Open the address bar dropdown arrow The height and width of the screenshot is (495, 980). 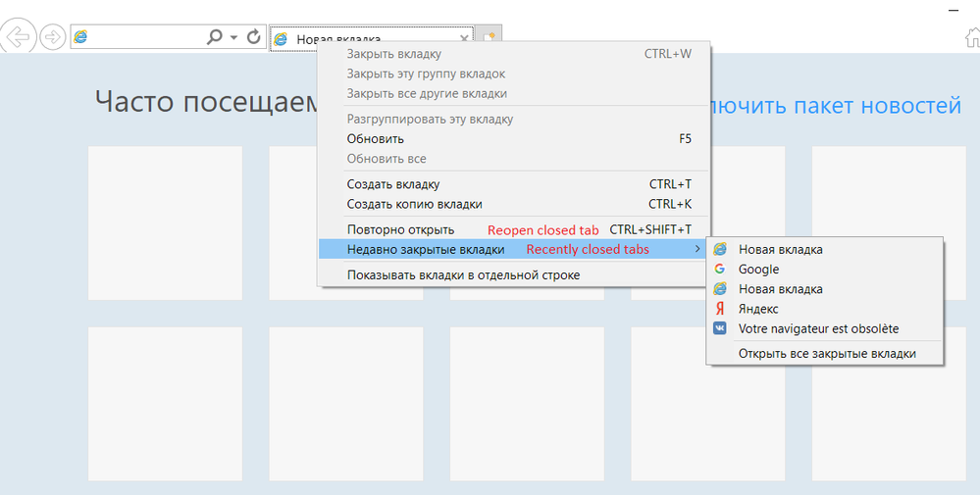(233, 37)
